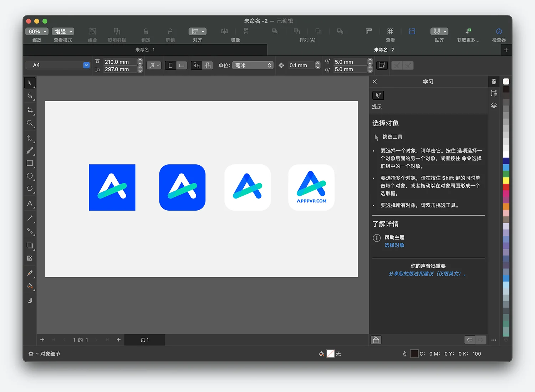The width and height of the screenshot is (535, 392).
Task: Open the 分享您的想法和建议 feedback link
Action: point(427,274)
